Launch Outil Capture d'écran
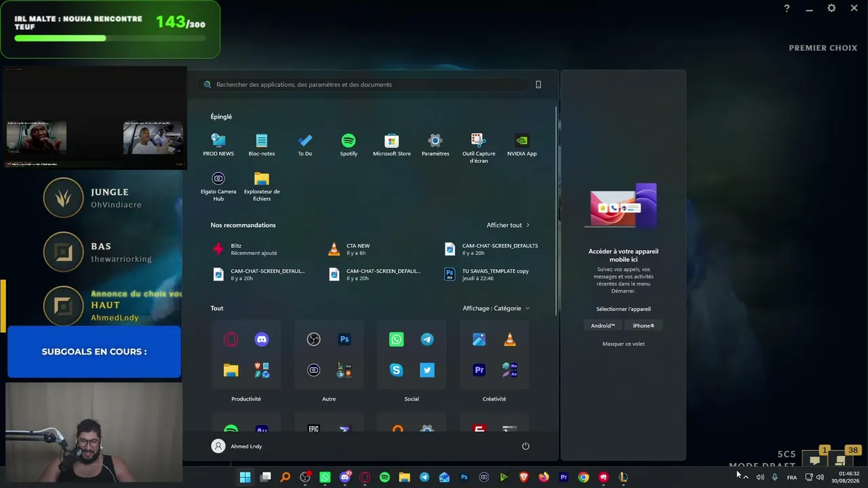The width and height of the screenshot is (868, 488). 479,148
